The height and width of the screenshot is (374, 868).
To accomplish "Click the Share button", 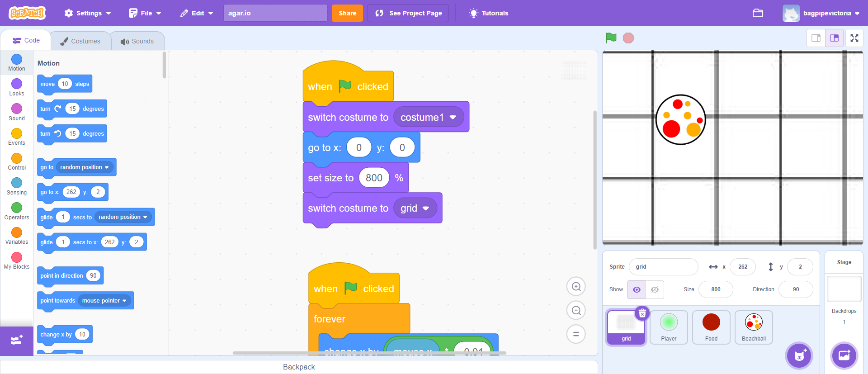I will (x=348, y=13).
